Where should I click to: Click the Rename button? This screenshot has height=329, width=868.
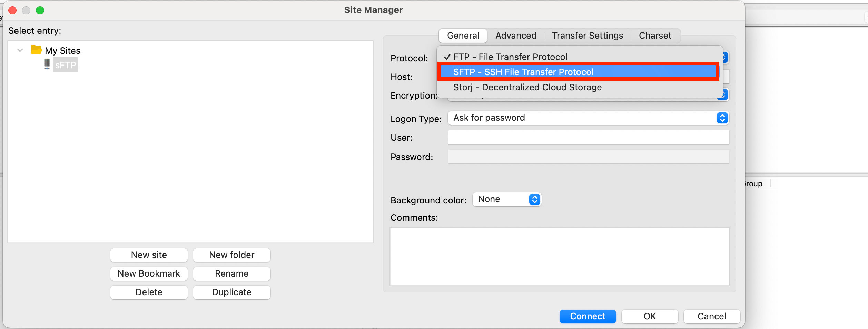click(232, 273)
